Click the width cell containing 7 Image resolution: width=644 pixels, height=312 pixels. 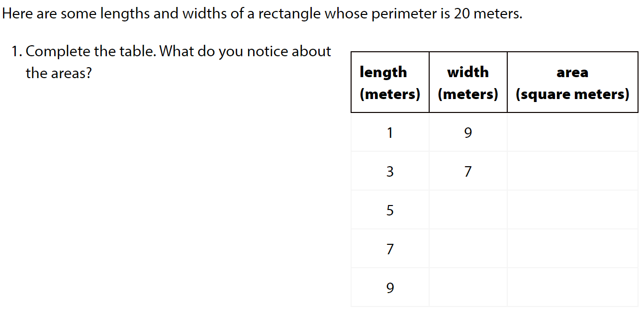(x=468, y=171)
